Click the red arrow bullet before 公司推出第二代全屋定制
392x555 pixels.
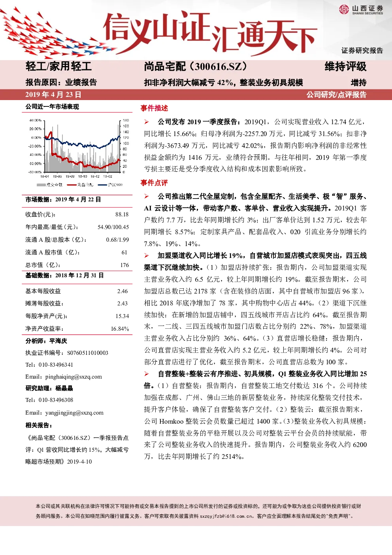coord(147,196)
